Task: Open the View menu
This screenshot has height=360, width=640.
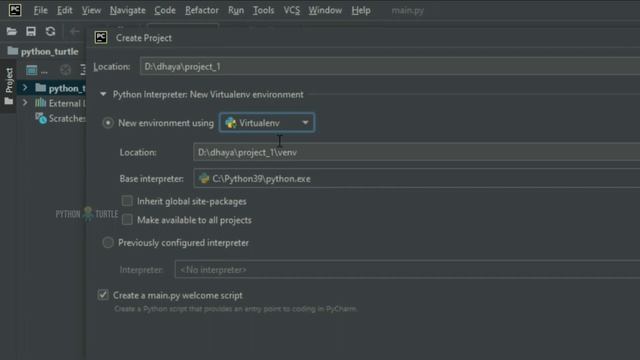Action: (x=91, y=10)
